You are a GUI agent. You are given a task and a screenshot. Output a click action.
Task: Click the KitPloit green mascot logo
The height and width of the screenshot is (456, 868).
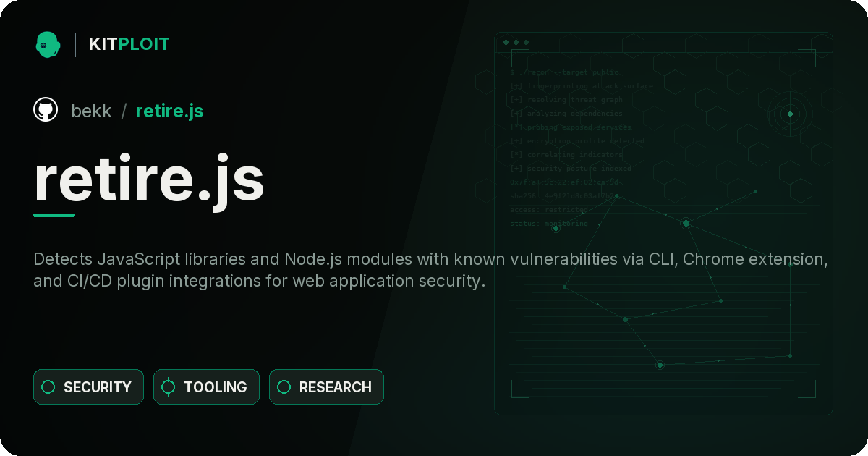47,44
